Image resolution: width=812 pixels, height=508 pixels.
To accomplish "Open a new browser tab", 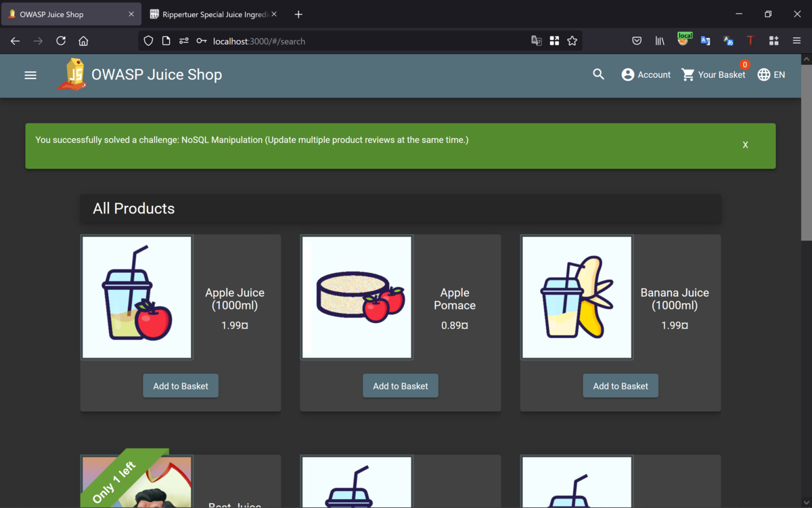I will point(298,14).
